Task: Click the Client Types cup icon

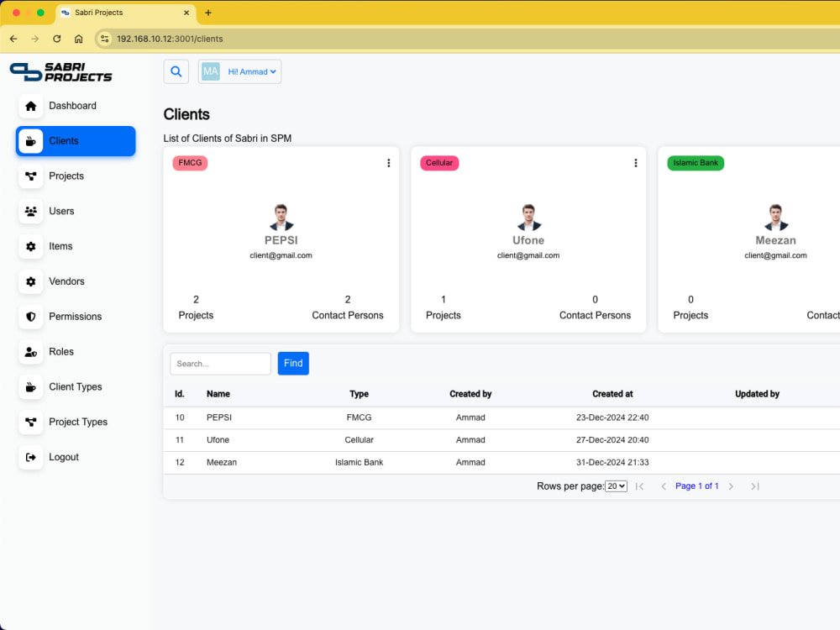Action: click(x=30, y=386)
